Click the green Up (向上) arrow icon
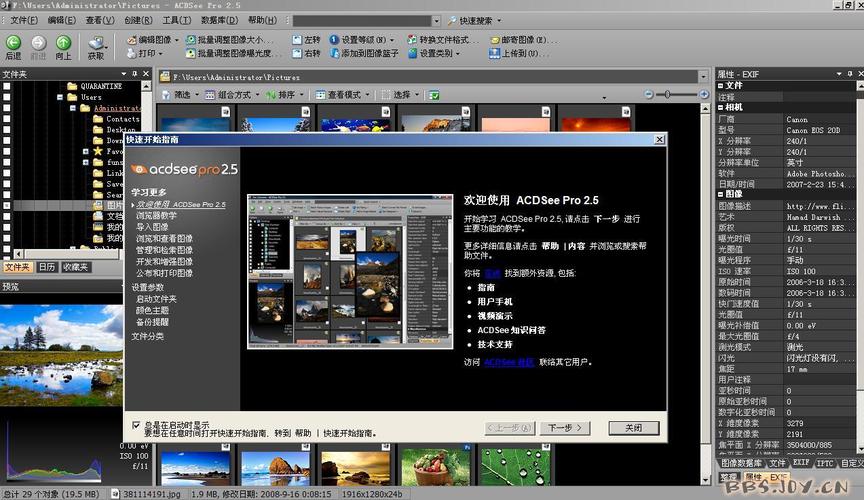 point(63,43)
